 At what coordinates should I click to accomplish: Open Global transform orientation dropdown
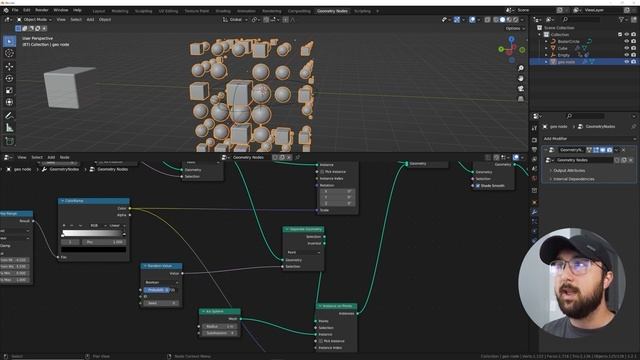[x=236, y=20]
